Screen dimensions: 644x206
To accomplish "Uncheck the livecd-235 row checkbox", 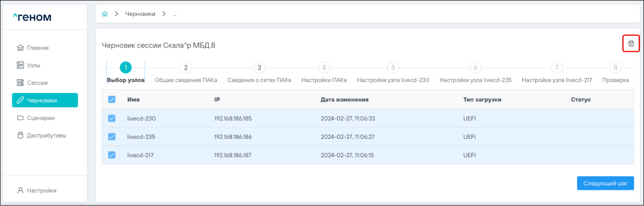I will 112,136.
